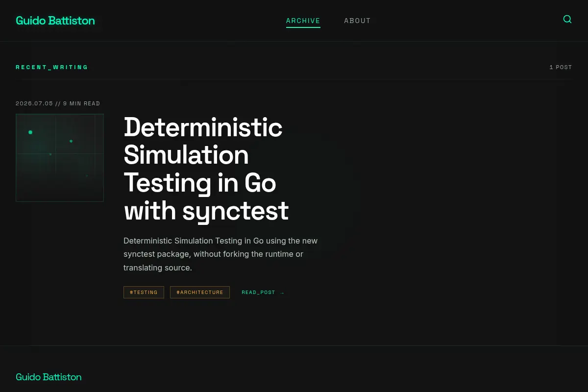Click the Guido Battiston footer logo
Image resolution: width=588 pixels, height=392 pixels.
point(49,377)
